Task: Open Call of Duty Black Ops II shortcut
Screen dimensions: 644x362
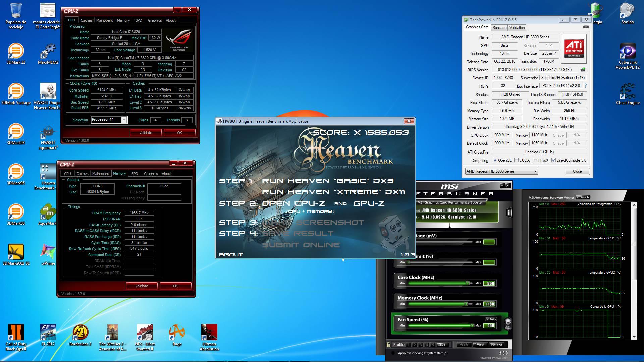Action: (x=16, y=338)
